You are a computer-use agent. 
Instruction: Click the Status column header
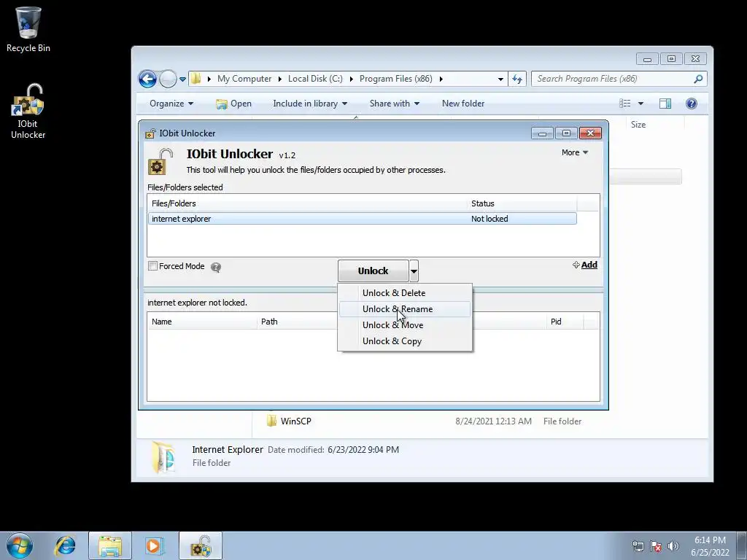(x=522, y=204)
